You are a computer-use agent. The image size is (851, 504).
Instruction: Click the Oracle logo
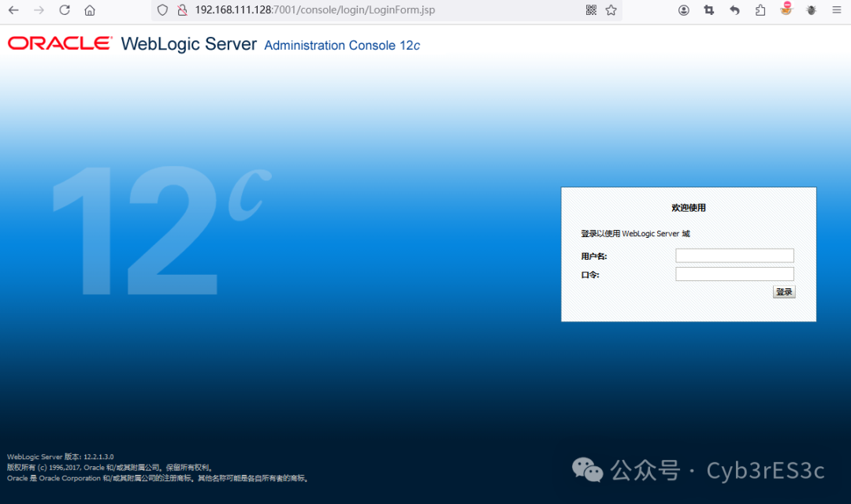pyautogui.click(x=60, y=43)
